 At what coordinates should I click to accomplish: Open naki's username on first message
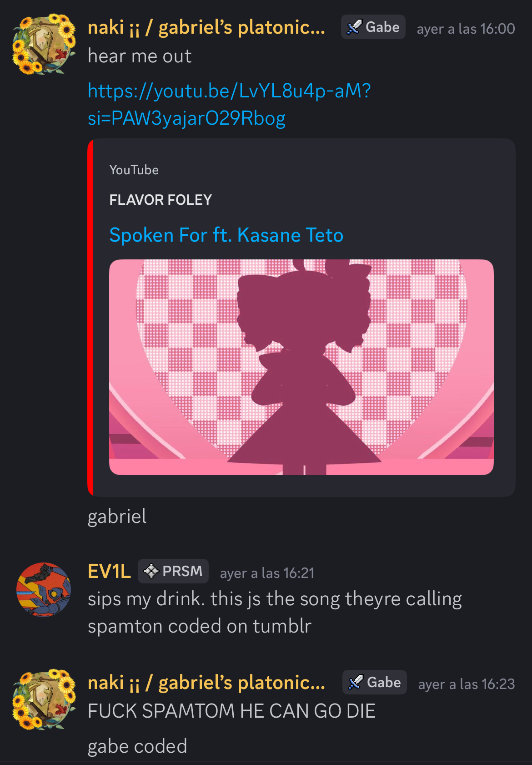(x=206, y=28)
